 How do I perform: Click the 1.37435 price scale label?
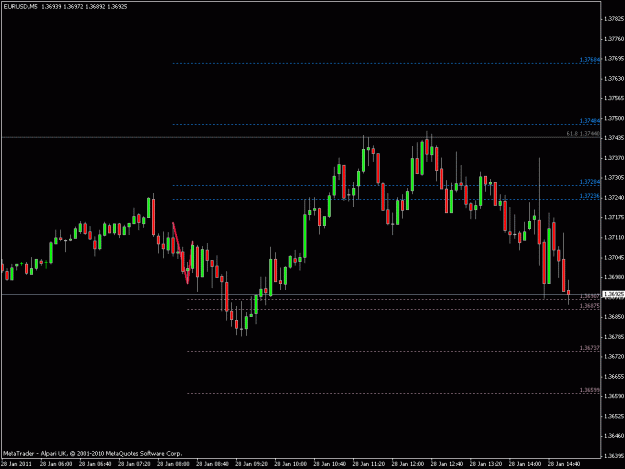(x=614, y=138)
